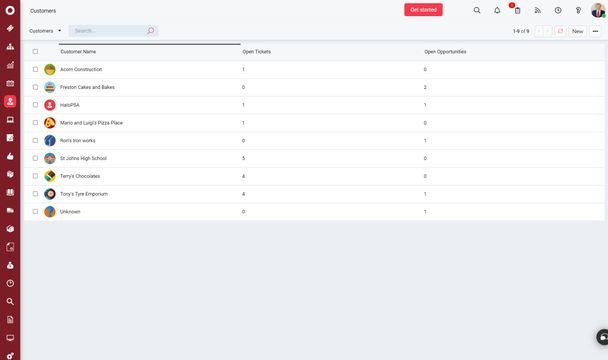
Task: Tick the checkbox for Acorn Construction
Action: point(35,69)
